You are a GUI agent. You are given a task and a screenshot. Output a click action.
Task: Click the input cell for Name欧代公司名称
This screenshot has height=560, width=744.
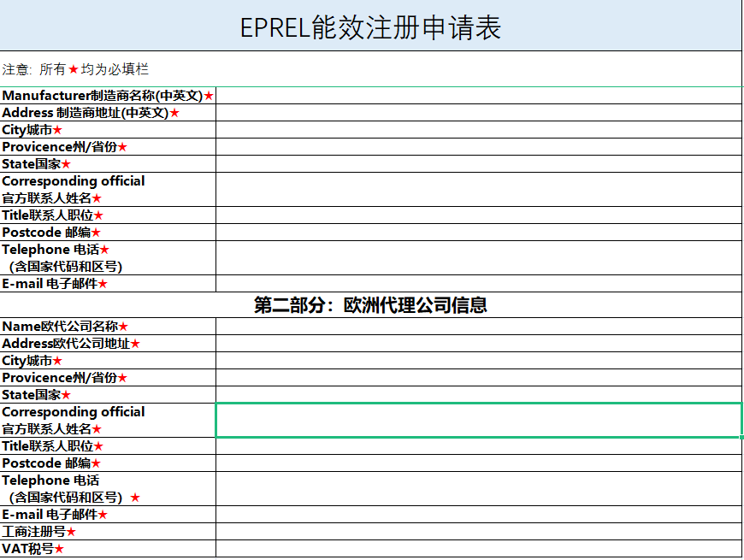pyautogui.click(x=479, y=327)
